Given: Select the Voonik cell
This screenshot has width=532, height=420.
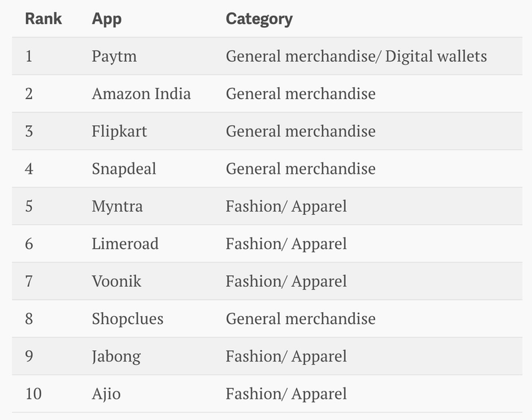Looking at the screenshot, I should [116, 282].
